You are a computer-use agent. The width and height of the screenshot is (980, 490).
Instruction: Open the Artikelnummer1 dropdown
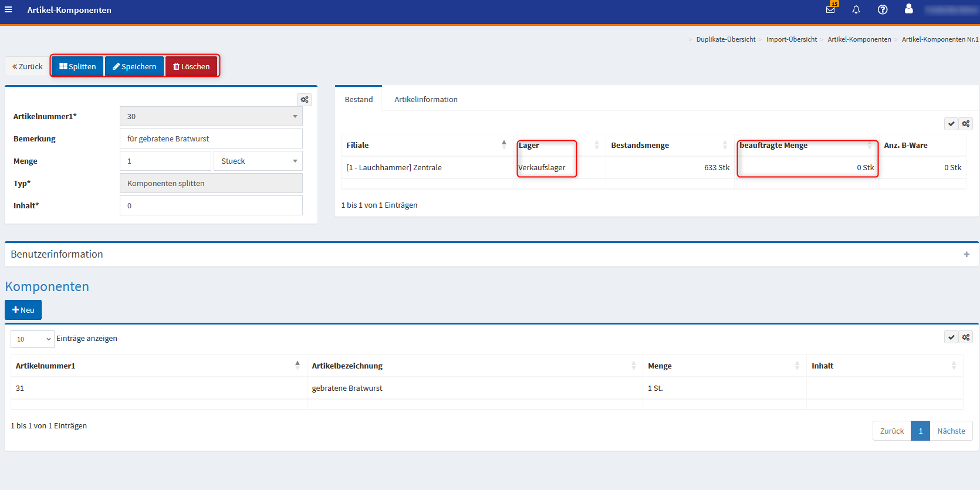tap(211, 116)
